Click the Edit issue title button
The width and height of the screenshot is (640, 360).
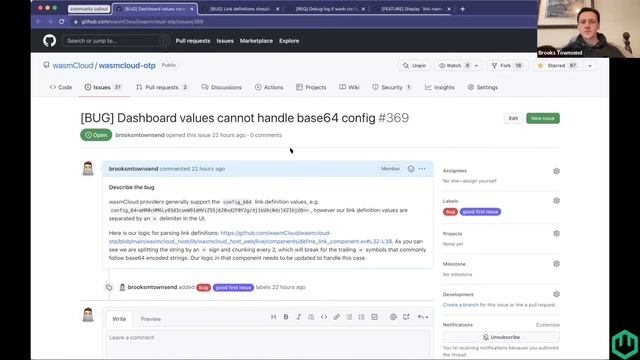click(513, 118)
